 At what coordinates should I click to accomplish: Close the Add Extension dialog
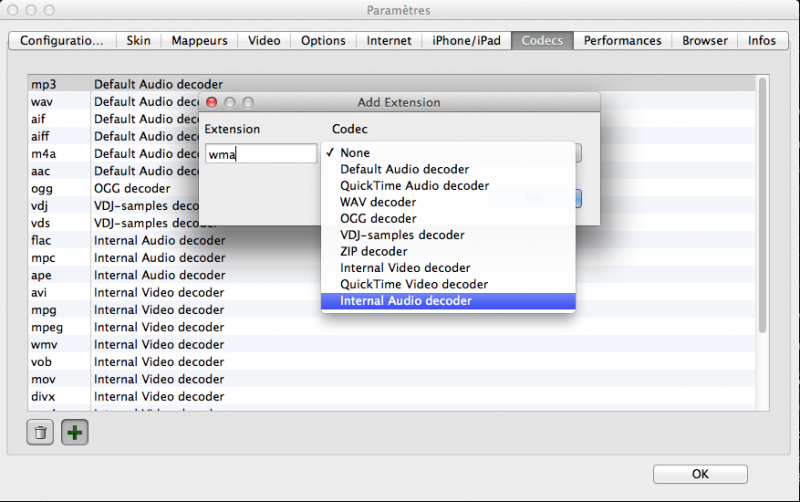[x=212, y=102]
